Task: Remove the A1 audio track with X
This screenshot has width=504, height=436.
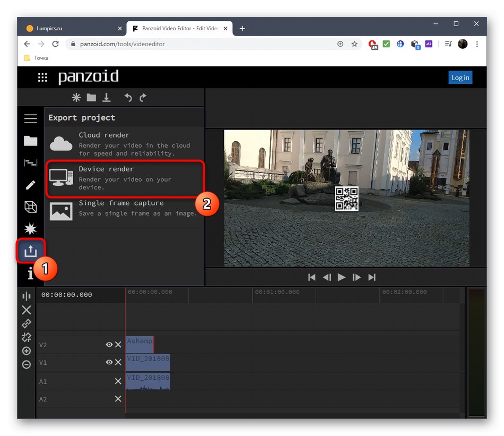Action: click(118, 381)
